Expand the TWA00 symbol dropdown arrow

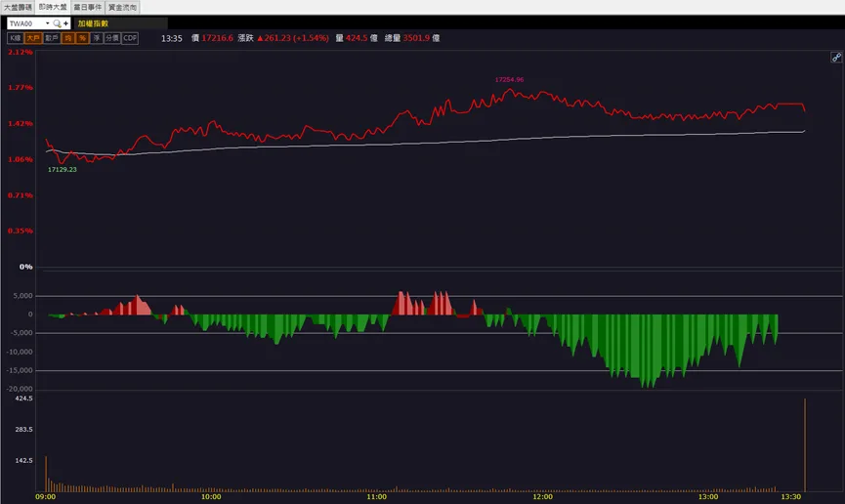pyautogui.click(x=48, y=23)
